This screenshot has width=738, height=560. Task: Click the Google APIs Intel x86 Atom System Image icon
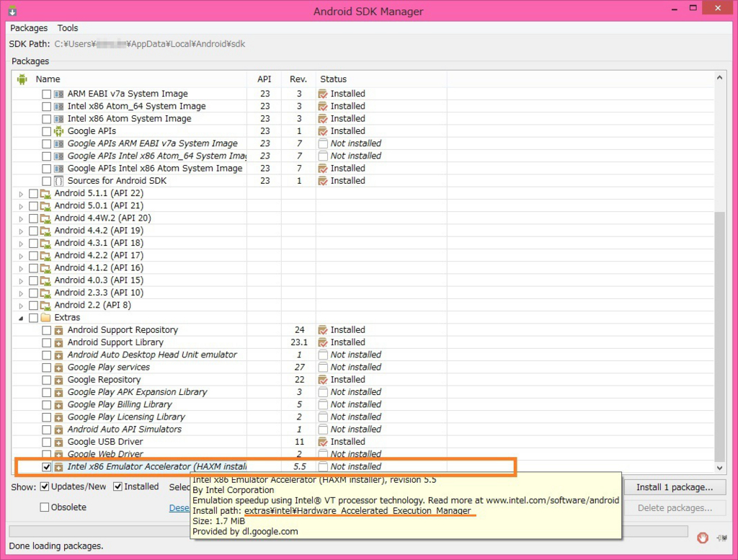point(58,169)
